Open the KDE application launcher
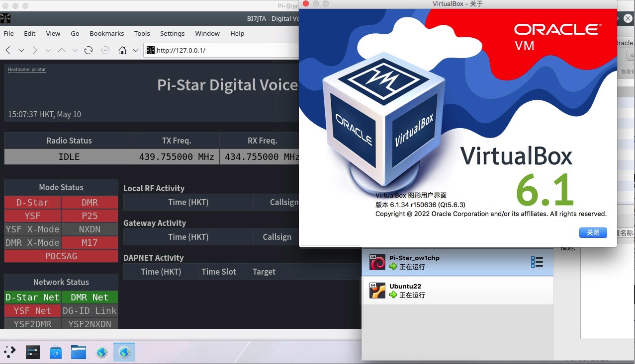 tap(10, 353)
